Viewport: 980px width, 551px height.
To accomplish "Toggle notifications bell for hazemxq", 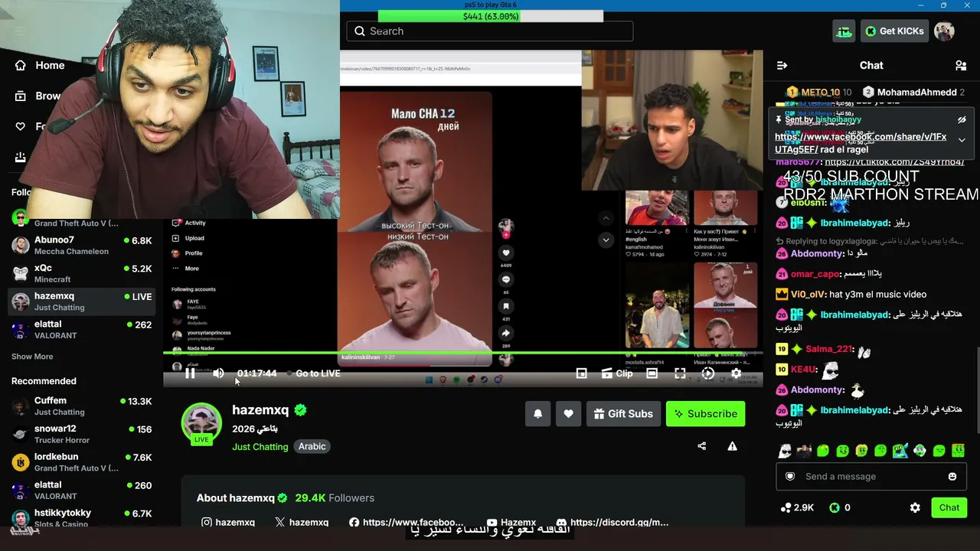I will [537, 414].
